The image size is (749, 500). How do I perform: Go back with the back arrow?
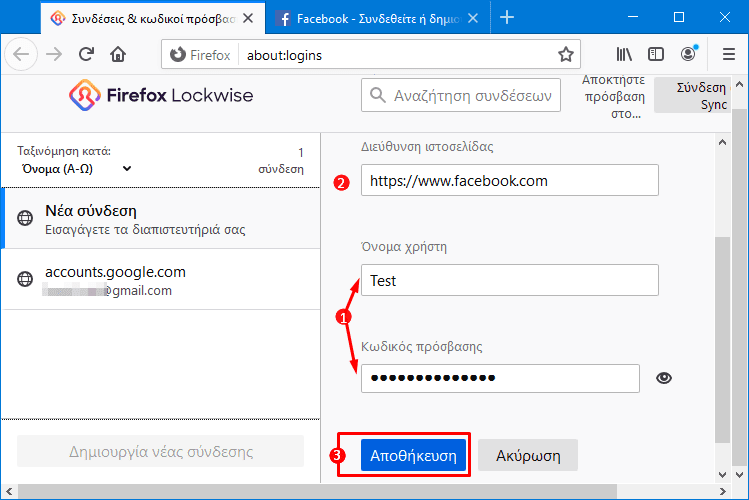(x=21, y=54)
